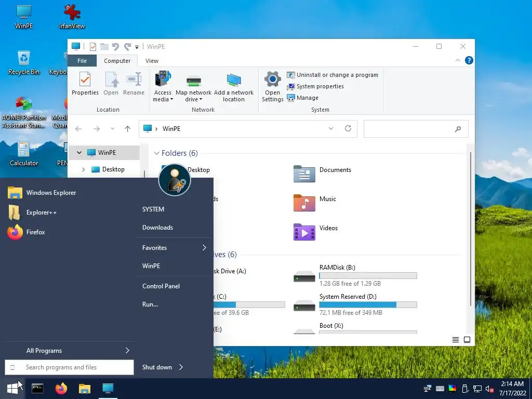Image resolution: width=532 pixels, height=399 pixels.
Task: Select the Boot (X:) drive
Action: [355, 328]
